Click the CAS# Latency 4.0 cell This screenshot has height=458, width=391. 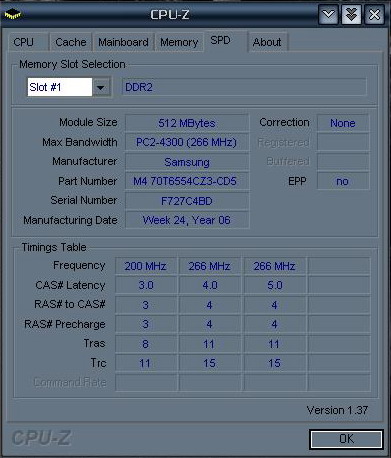click(x=210, y=285)
